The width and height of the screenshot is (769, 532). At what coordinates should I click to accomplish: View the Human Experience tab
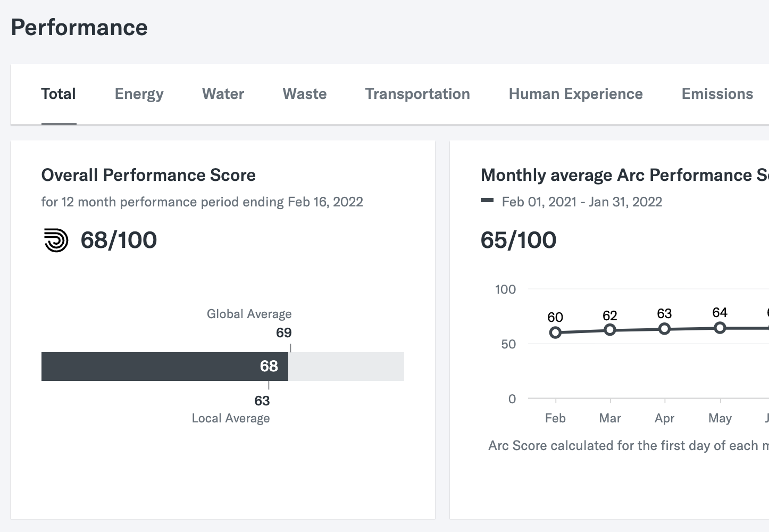click(576, 94)
